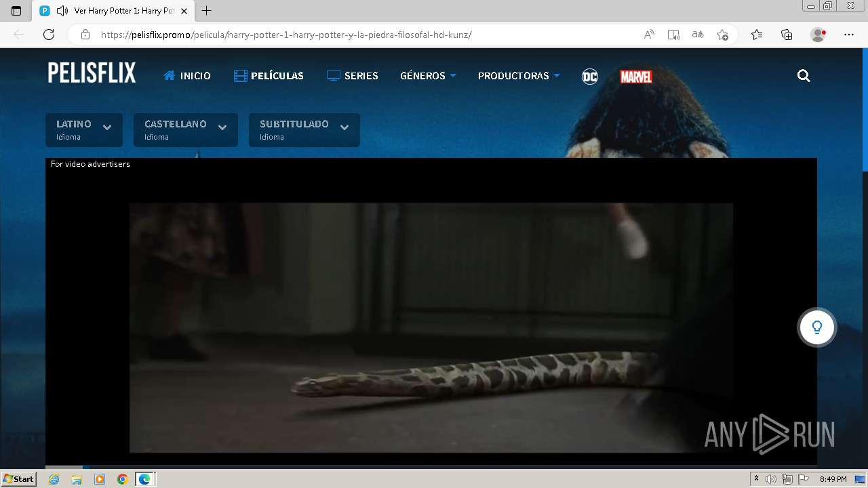This screenshot has width=868, height=488.
Task: Launch Internet Explorer from the taskbar
Action: [54, 479]
